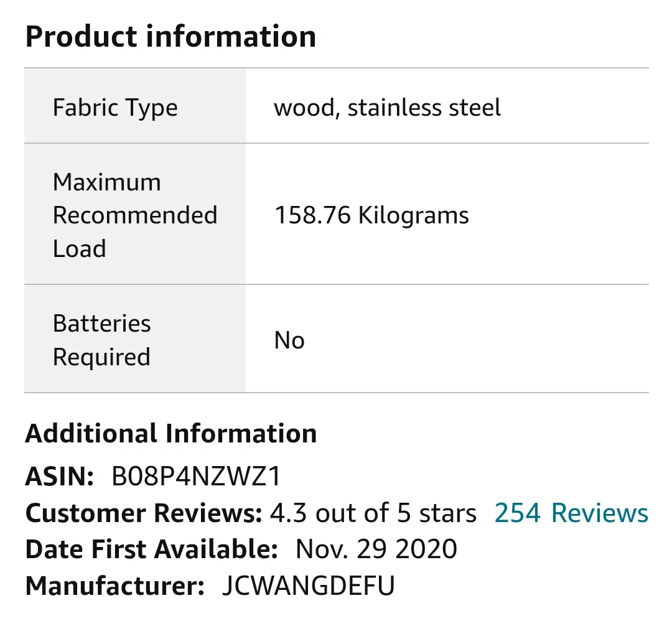Click the wood, stainless steel value
Image resolution: width=672 pixels, height=621 pixels.
[x=387, y=107]
